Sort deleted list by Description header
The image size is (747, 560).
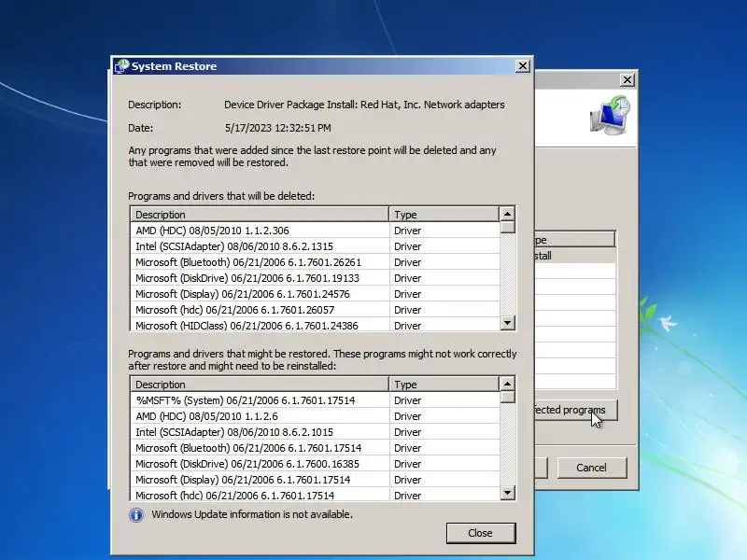tap(260, 215)
